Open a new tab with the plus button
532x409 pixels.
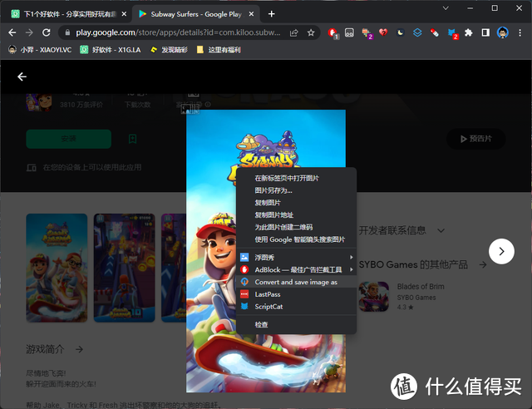[x=271, y=13]
